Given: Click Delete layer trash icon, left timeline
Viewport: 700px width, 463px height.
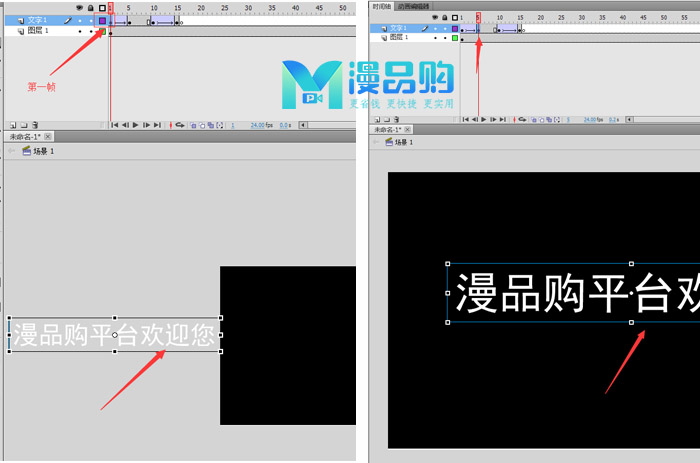Looking at the screenshot, I should click(35, 125).
